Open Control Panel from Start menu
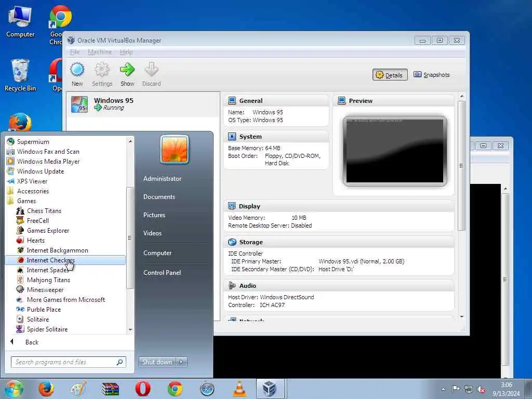Viewport: 532px width, 399px height. (162, 272)
